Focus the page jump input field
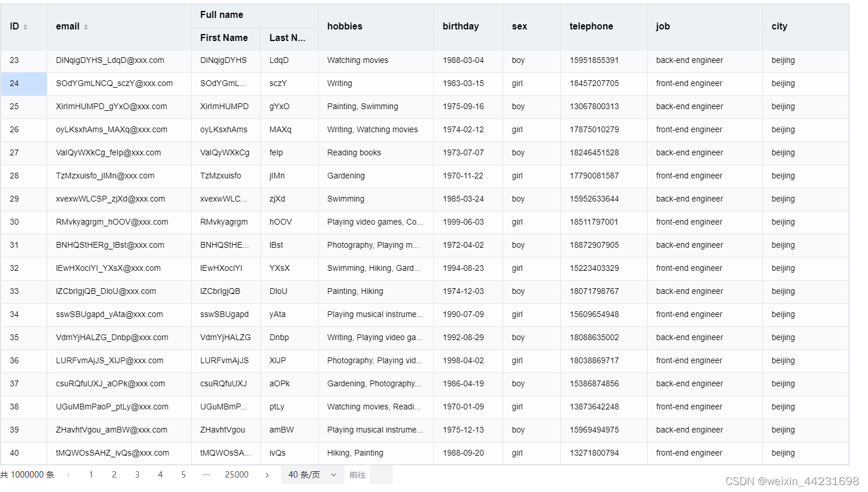This screenshot has width=868, height=492. pyautogui.click(x=381, y=475)
